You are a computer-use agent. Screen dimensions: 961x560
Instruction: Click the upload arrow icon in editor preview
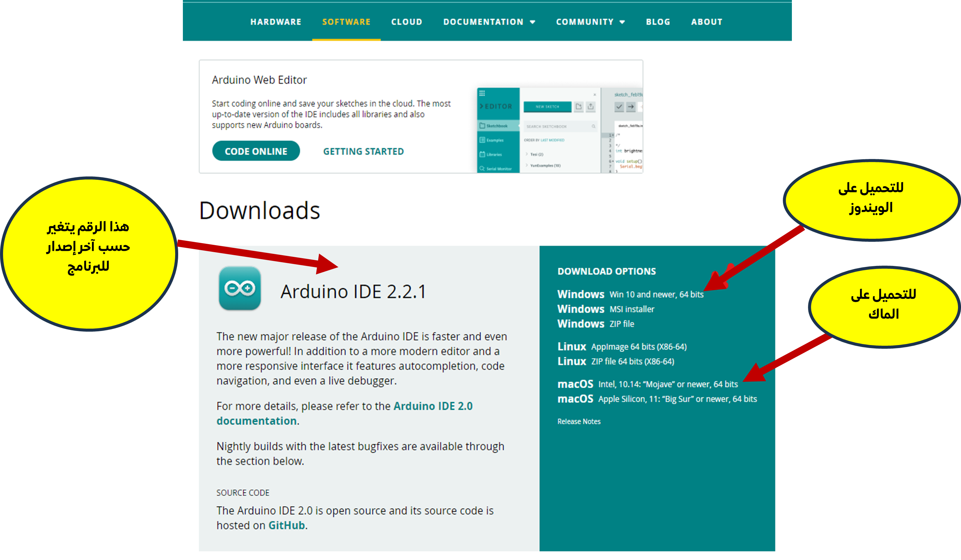point(631,107)
